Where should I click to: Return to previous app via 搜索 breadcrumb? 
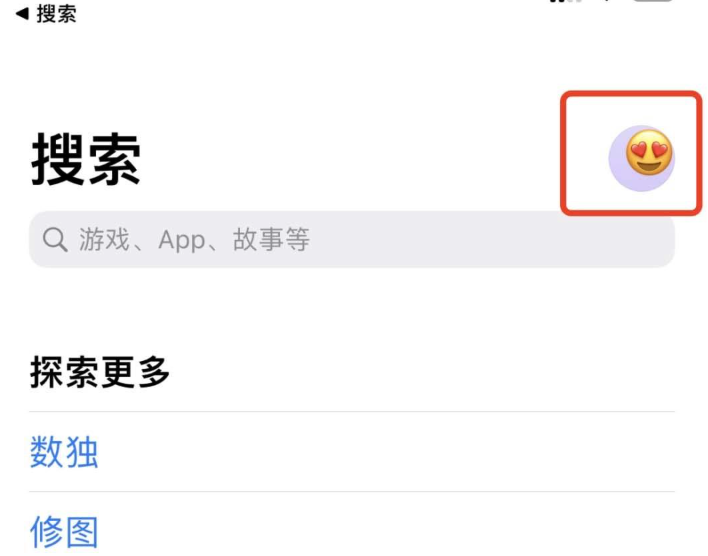point(46,14)
